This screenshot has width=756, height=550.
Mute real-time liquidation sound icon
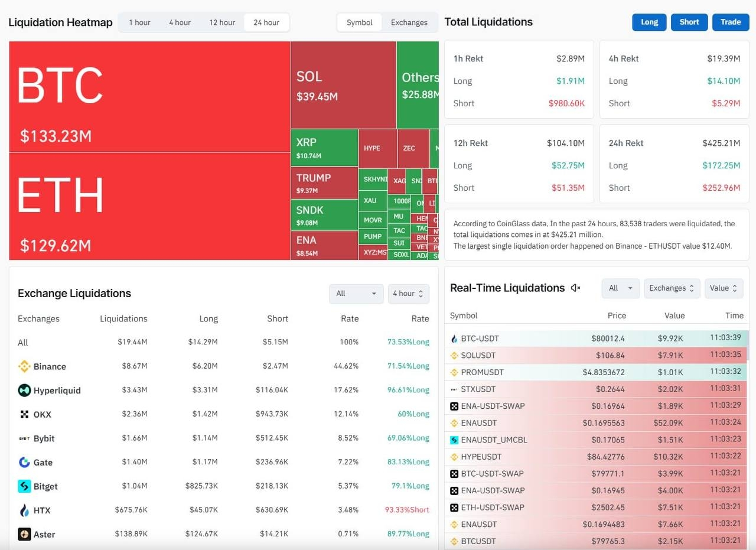coord(575,288)
